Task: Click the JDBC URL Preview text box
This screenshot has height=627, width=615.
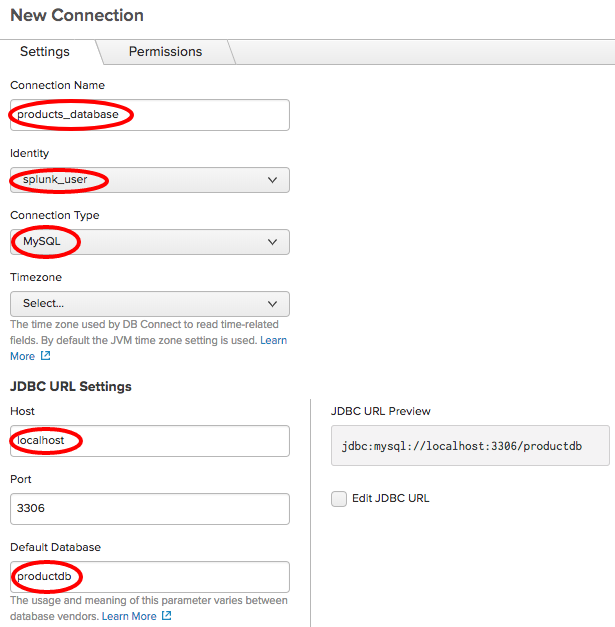Action: point(470,445)
